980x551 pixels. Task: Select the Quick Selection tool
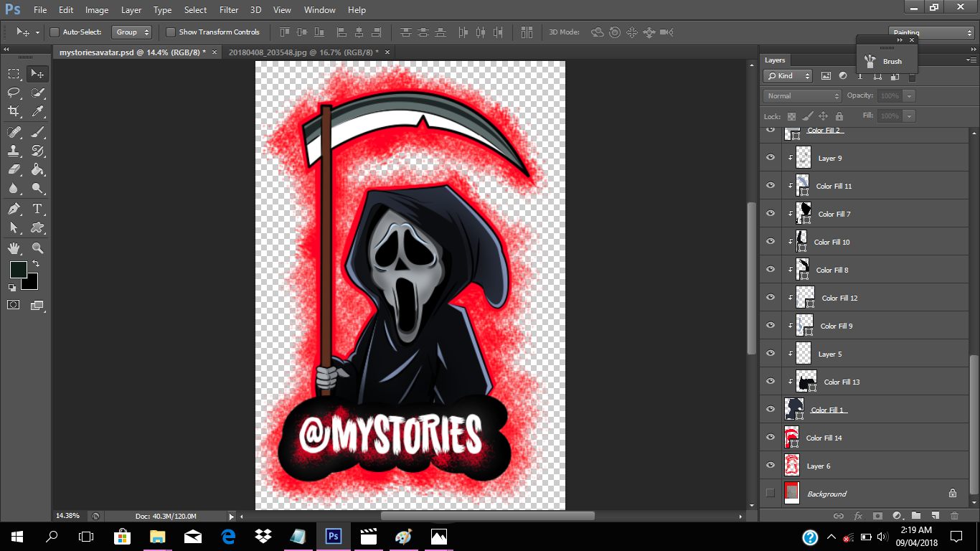pos(37,93)
